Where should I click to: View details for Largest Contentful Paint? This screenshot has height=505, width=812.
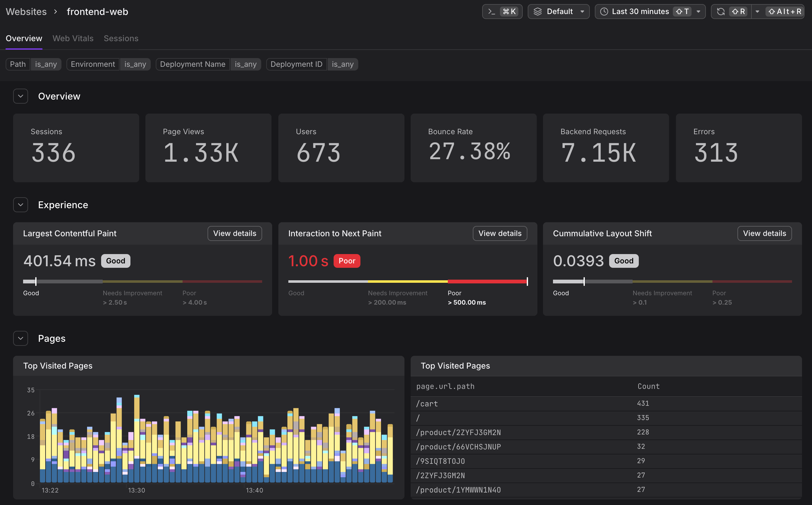coord(234,233)
